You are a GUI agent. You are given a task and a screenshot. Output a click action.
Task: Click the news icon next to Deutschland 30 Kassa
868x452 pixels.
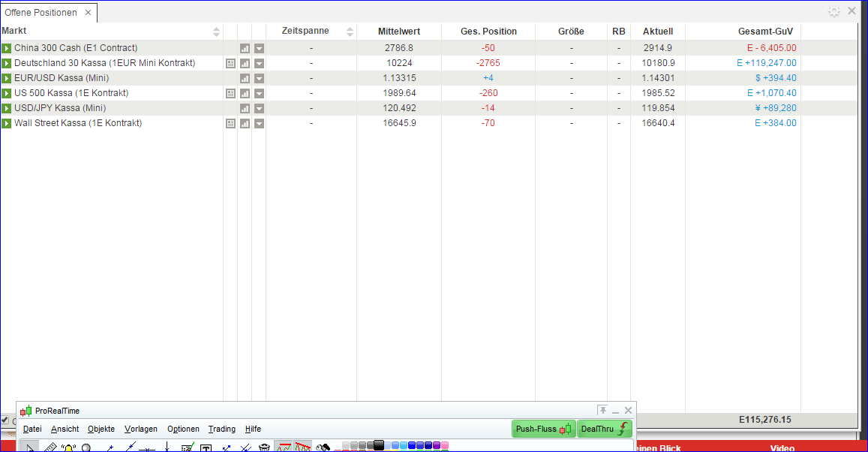coord(230,63)
